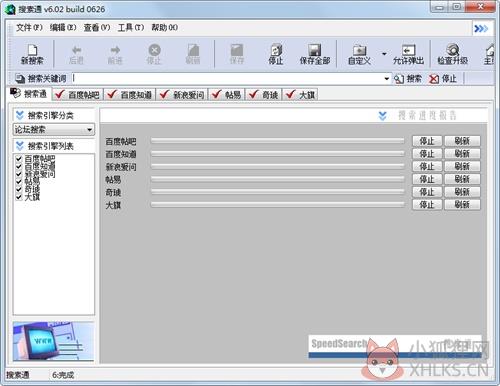The height and width of the screenshot is (386, 500).
Task: Click the 停止 toolbar icon beside 保存全部
Action: 276,50
